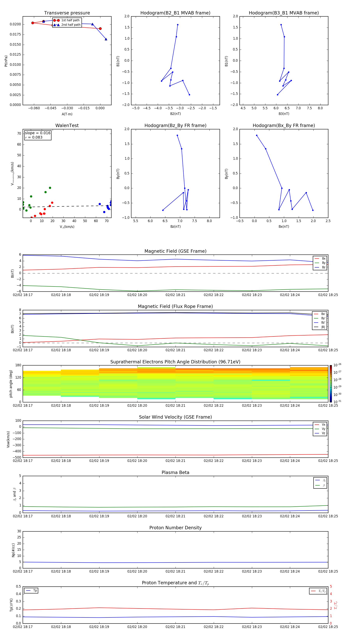Image resolution: width=351 pixels, height=644 pixels.
Task: Click the 'Magnetic Field (GSE Frame)' plot title
Action: click(x=175, y=251)
